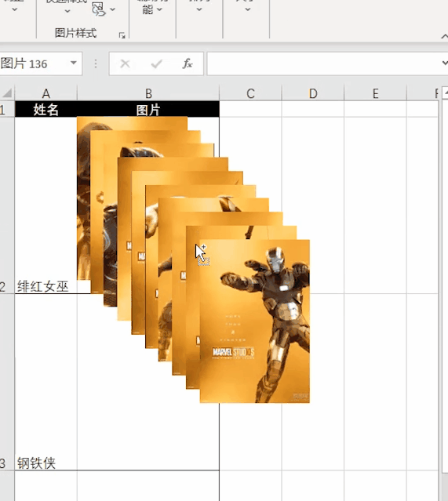Click the cell containing 钢铁侠
448x501 pixels.
[x=46, y=382]
